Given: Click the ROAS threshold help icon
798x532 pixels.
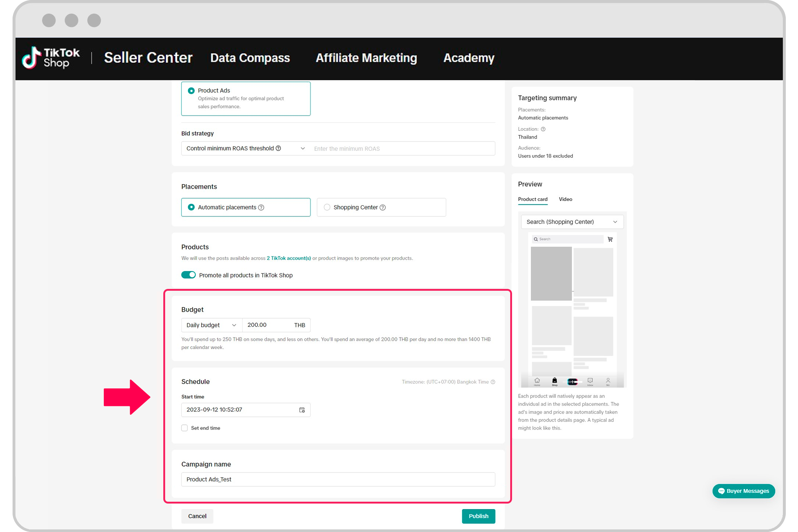Looking at the screenshot, I should 279,148.
